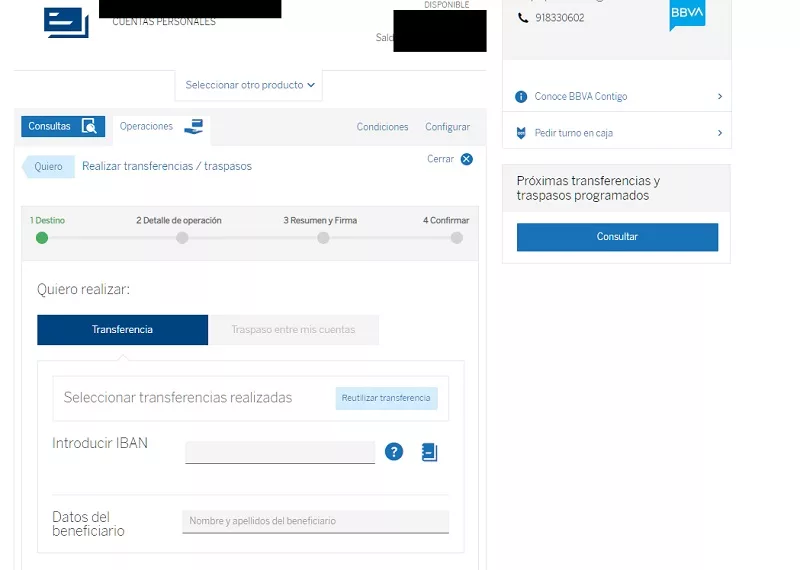This screenshot has height=570, width=800.
Task: Click the phone icon next to 918330602
Action: (x=523, y=18)
